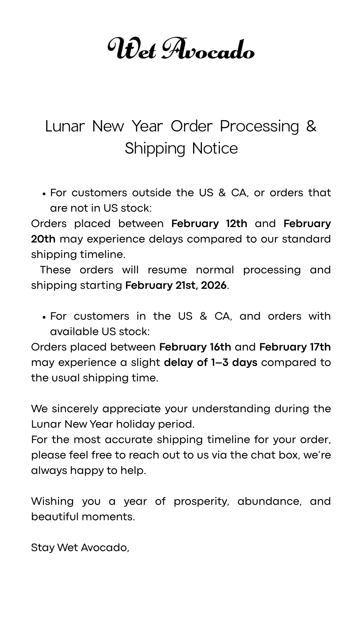Click the bold "delay of 1–3 days" text
This screenshot has width=362, height=644.
tap(210, 362)
